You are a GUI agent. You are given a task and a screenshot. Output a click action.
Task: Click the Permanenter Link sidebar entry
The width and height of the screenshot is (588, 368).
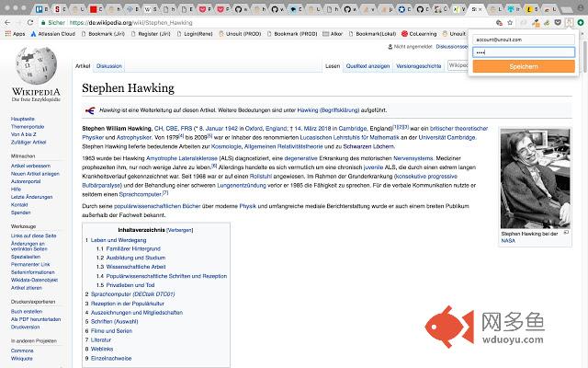(30, 264)
